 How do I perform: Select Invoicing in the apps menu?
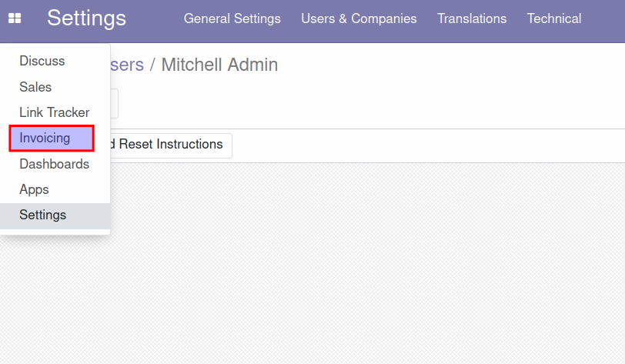pyautogui.click(x=52, y=138)
